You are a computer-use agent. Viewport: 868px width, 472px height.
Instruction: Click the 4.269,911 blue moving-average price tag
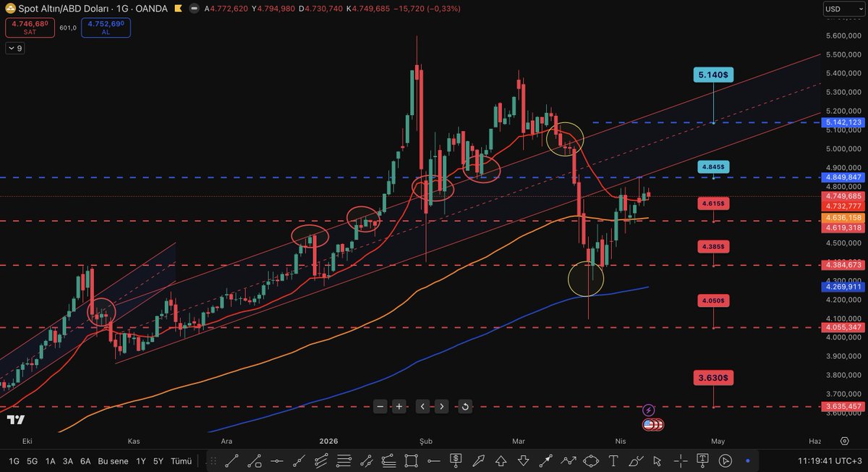(x=843, y=287)
